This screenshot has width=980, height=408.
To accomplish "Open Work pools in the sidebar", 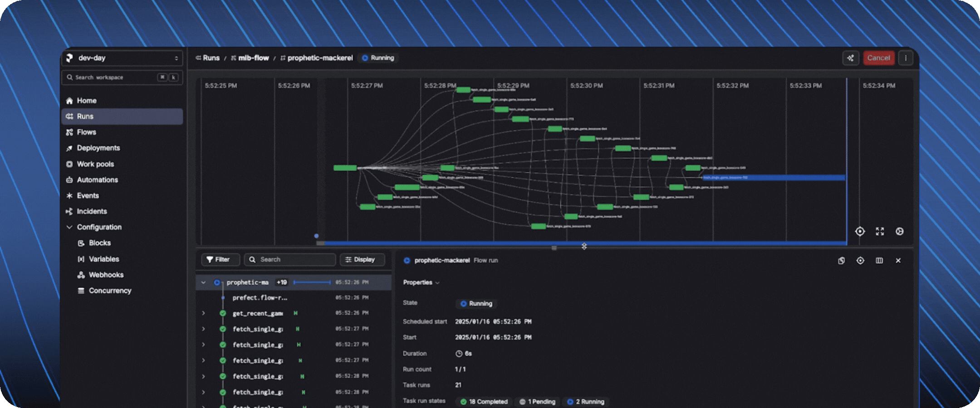I will (x=95, y=164).
